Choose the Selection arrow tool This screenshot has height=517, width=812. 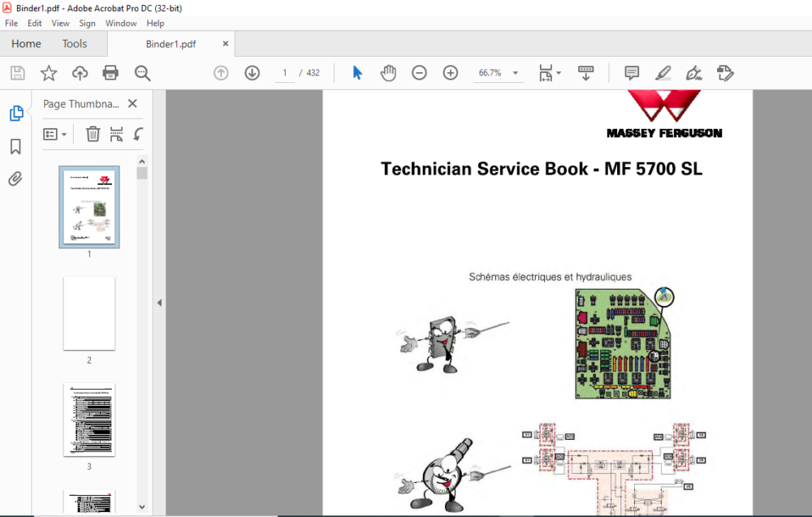(x=356, y=73)
